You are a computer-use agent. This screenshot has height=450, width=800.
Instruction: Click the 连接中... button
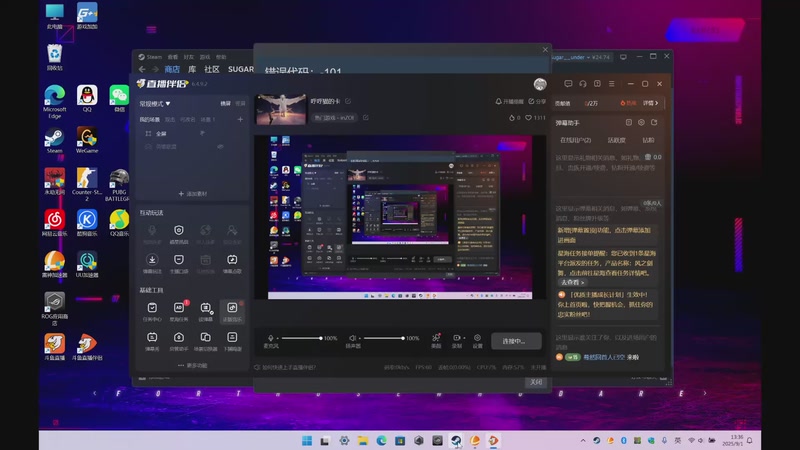tap(516, 341)
